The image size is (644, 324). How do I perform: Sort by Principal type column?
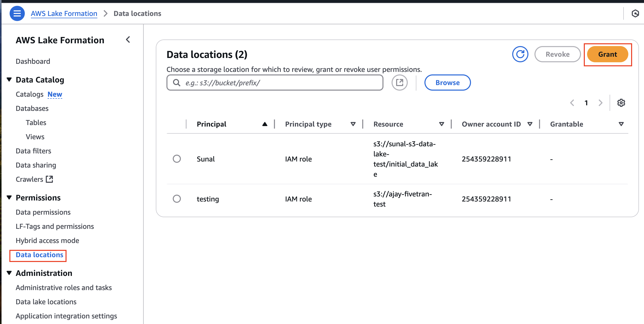tap(353, 124)
